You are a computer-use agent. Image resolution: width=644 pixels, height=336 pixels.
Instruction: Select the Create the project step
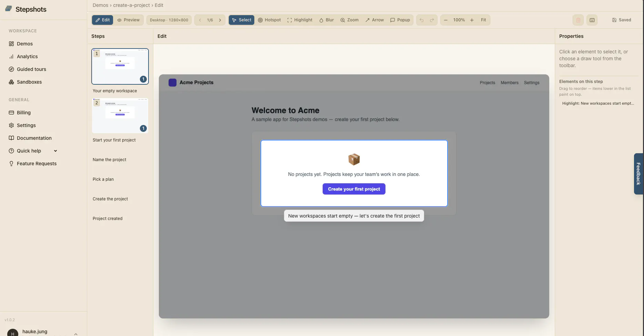pyautogui.click(x=110, y=199)
